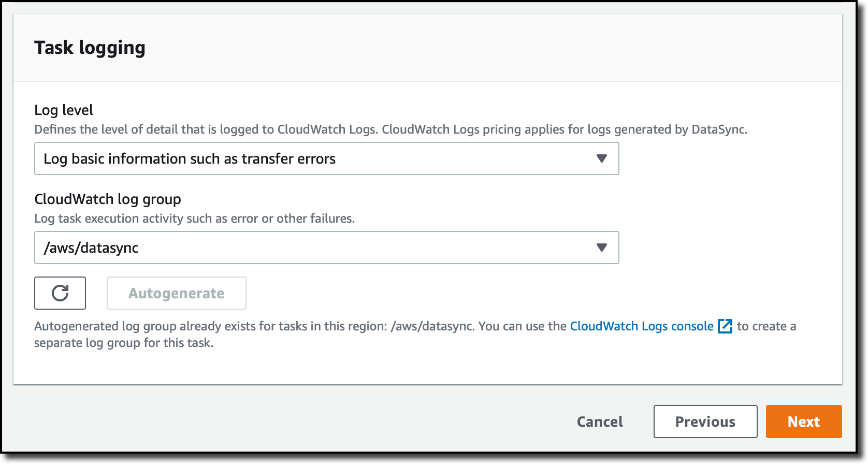Click the Task logging section heading

[x=90, y=48]
